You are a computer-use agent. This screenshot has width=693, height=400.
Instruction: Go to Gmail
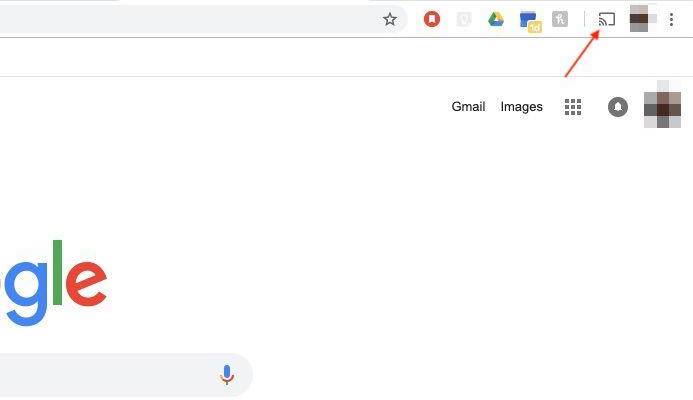pyautogui.click(x=468, y=107)
